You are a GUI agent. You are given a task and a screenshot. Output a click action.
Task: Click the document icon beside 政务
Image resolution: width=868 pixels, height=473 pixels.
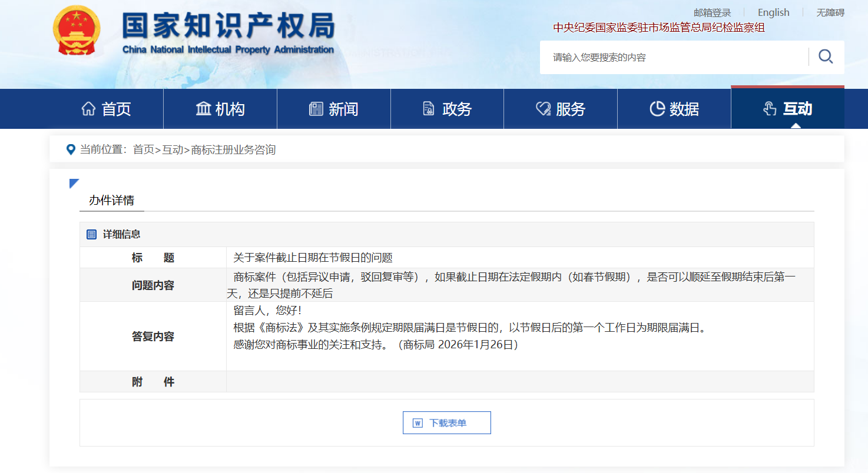429,109
